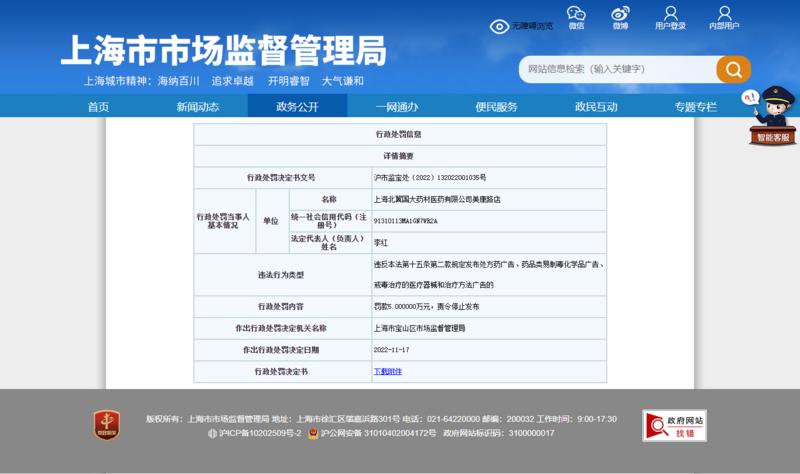The width and height of the screenshot is (800, 474).
Task: Click the 用户登录 user icon
Action: 670,13
